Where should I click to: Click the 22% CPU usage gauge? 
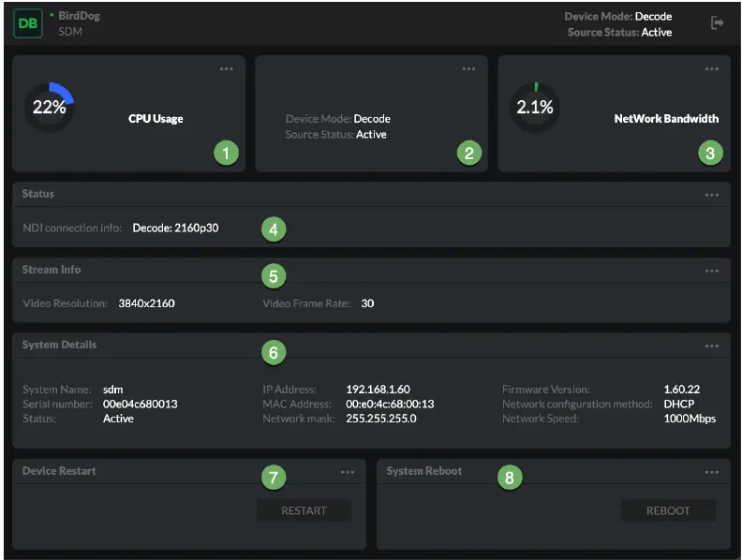point(50,108)
